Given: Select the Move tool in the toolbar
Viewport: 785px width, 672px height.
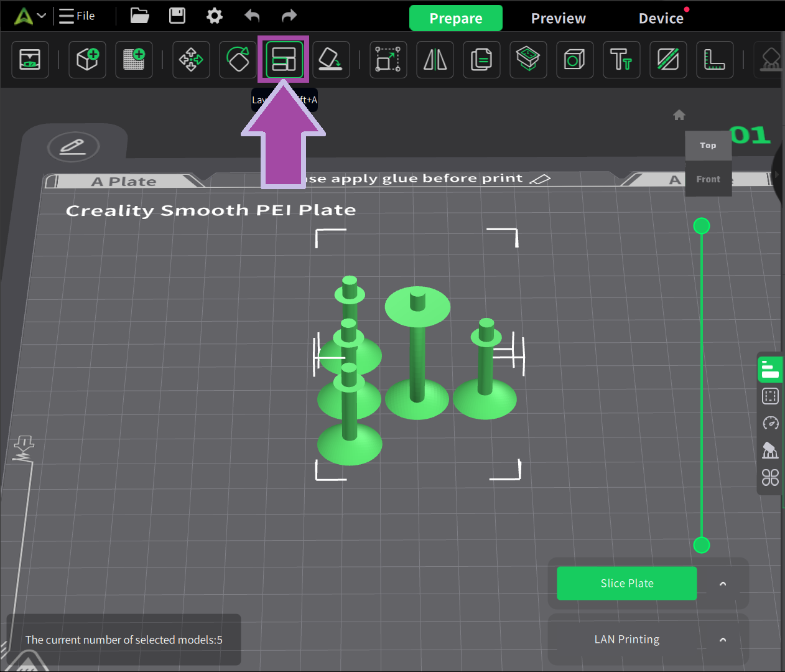Looking at the screenshot, I should click(x=191, y=60).
